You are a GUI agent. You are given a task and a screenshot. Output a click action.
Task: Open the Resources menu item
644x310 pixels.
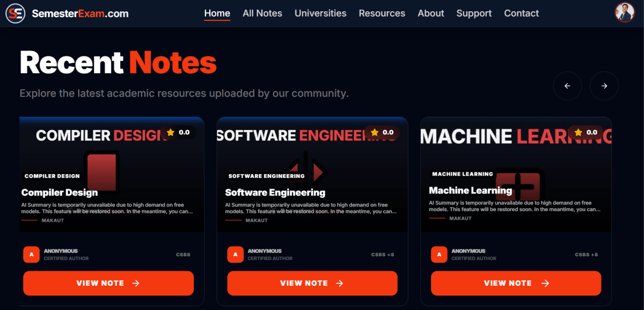pyautogui.click(x=382, y=13)
